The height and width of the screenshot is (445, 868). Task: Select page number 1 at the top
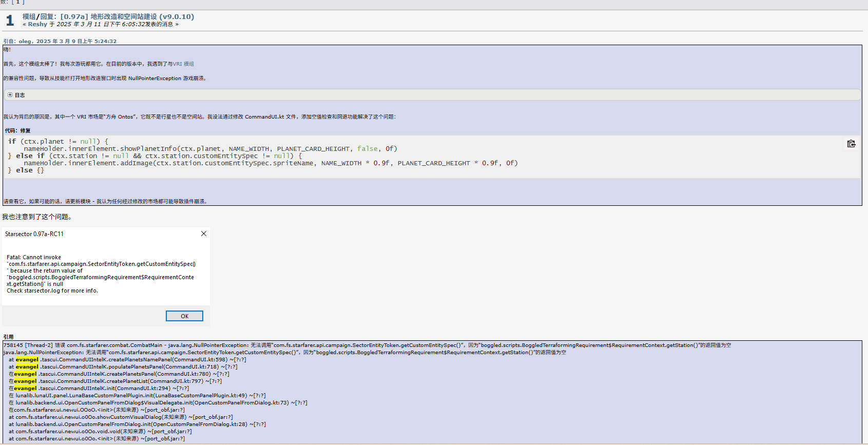point(17,2)
